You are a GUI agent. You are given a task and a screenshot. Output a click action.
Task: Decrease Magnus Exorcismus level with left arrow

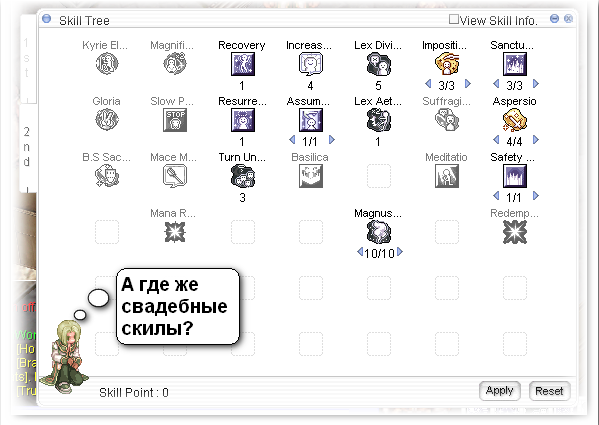click(359, 252)
